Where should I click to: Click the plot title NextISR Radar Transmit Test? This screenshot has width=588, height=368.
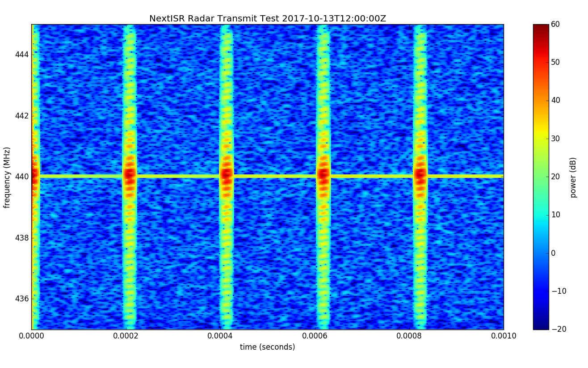coord(267,19)
